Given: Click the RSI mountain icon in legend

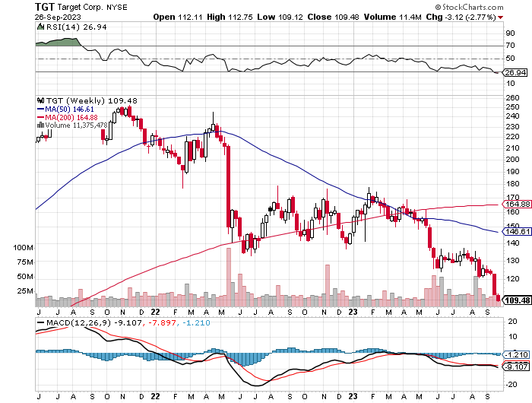Looking at the screenshot, I should click(x=40, y=27).
